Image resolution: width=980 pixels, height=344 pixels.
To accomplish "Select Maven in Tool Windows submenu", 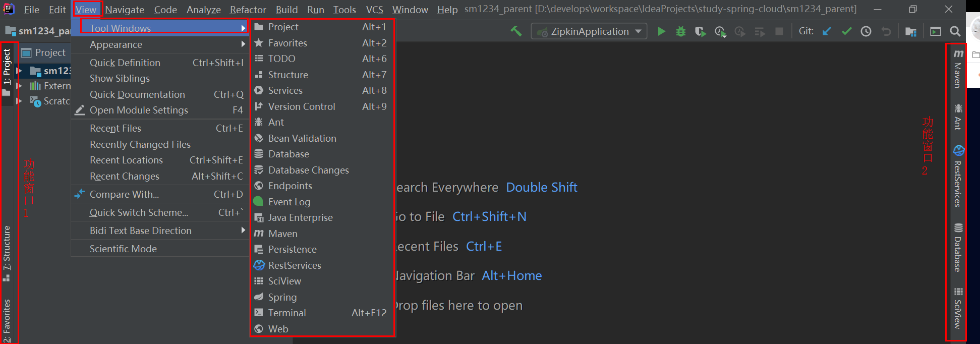I will pyautogui.click(x=322, y=234).
